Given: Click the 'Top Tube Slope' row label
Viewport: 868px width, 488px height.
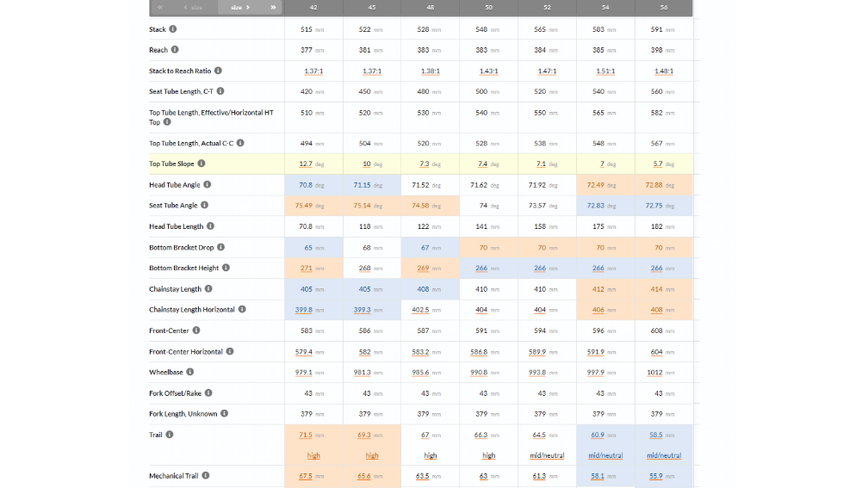Looking at the screenshot, I should coord(171,164).
